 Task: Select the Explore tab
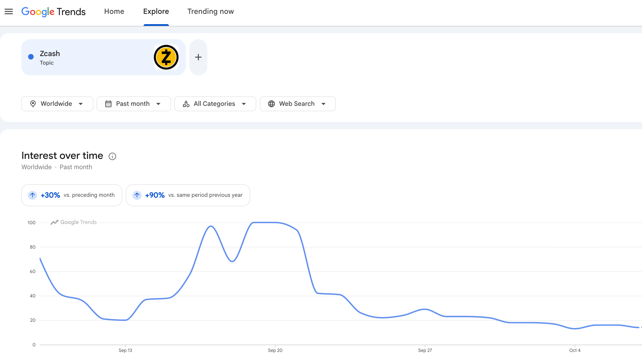point(156,12)
